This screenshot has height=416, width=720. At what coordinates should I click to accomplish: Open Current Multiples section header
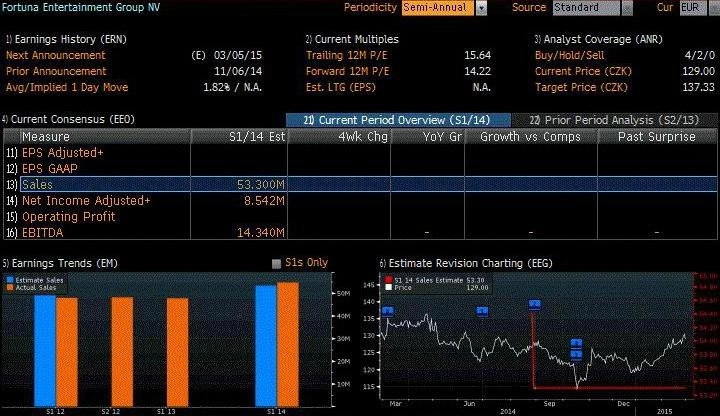pyautogui.click(x=352, y=39)
